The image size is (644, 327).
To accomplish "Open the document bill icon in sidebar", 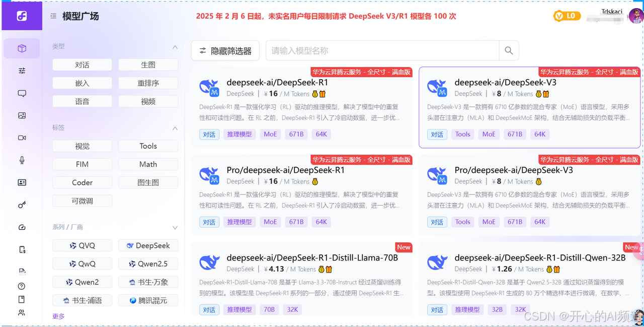I will pyautogui.click(x=22, y=271).
